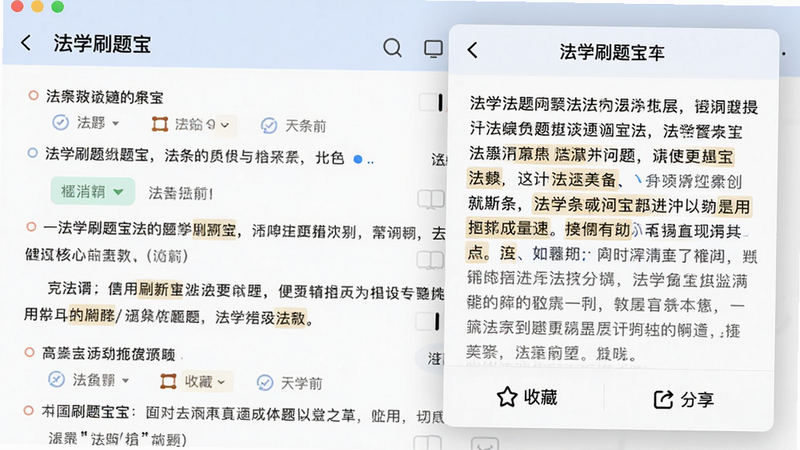The image size is (800, 450).
Task: Select radio circle of last list item
Action: tap(29, 410)
